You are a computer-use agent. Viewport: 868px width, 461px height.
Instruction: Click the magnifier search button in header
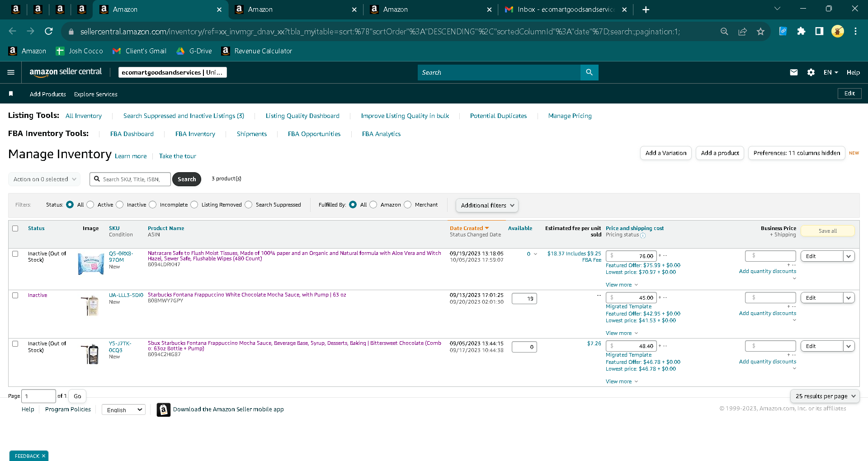click(589, 72)
